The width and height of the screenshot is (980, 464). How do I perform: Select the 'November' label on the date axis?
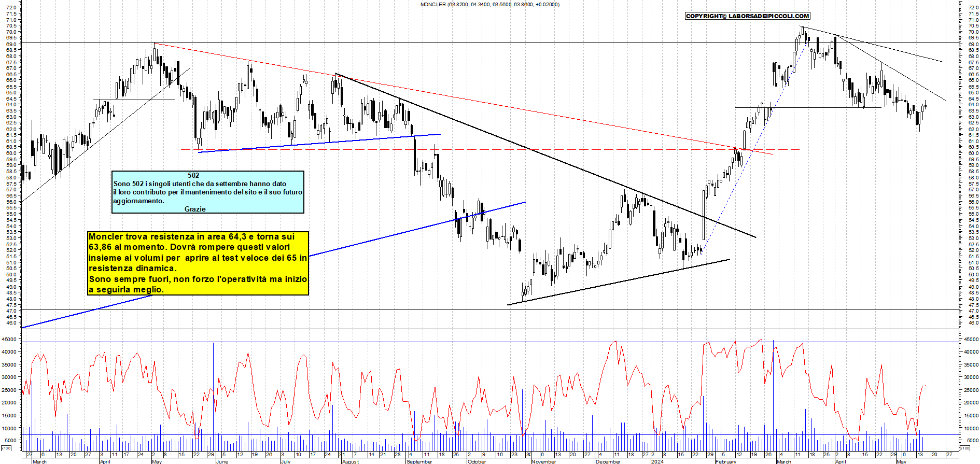coord(544,461)
